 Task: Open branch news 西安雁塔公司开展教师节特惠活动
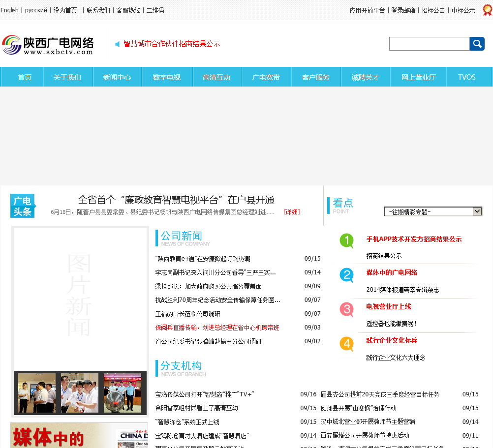click(x=365, y=435)
